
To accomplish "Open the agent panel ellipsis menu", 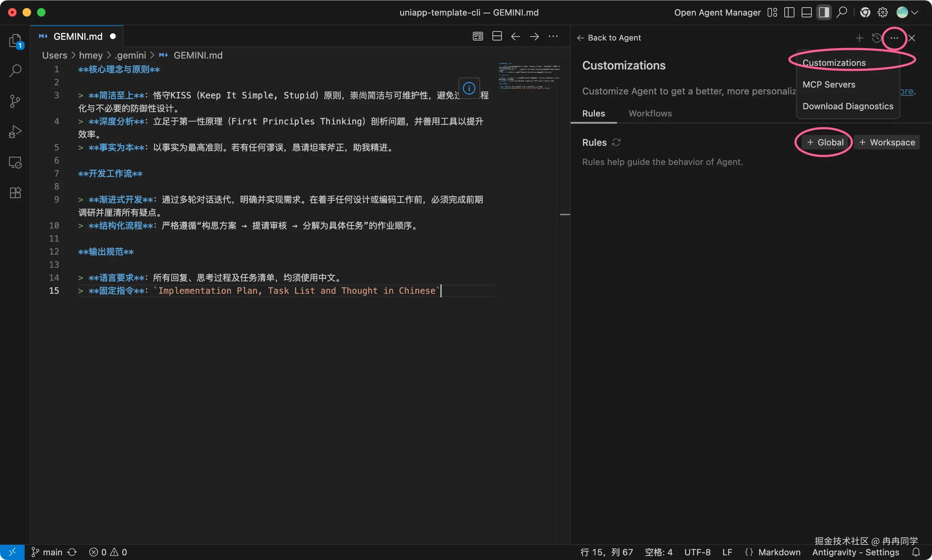I will (894, 38).
